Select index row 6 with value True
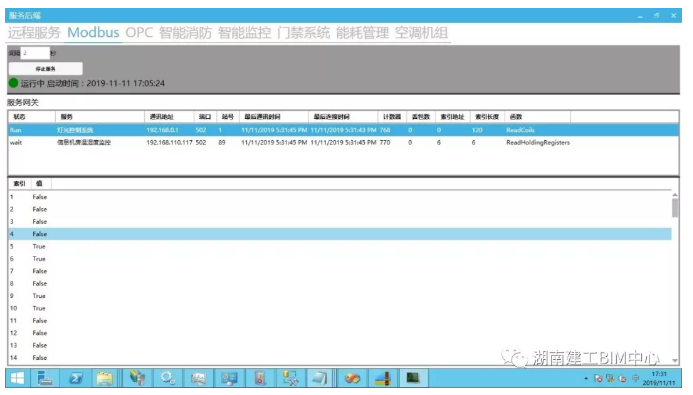 tap(340, 258)
